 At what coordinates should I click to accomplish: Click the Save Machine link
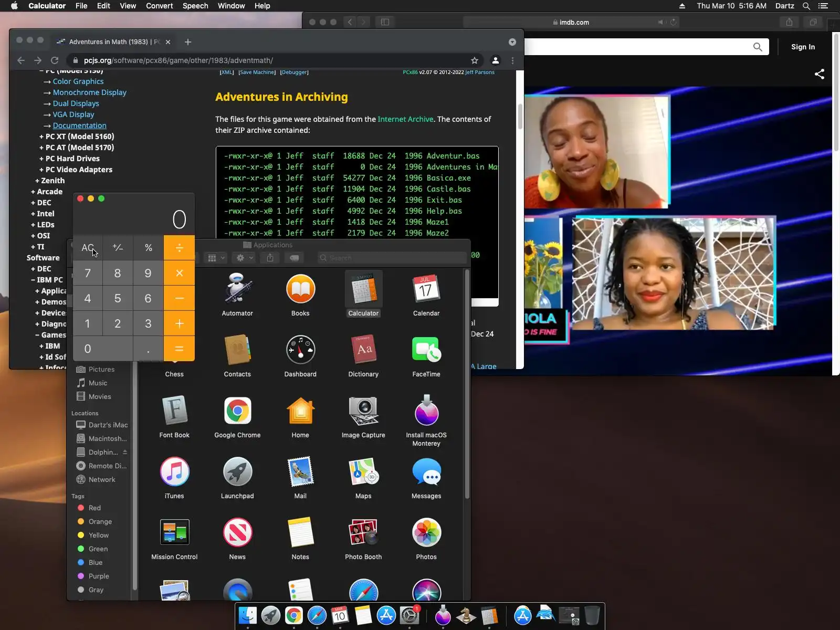point(257,72)
